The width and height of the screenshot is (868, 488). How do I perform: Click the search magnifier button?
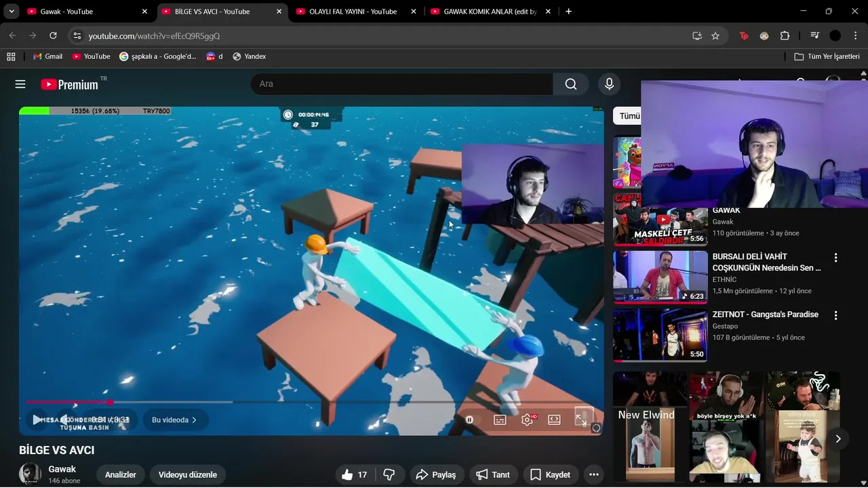(571, 84)
